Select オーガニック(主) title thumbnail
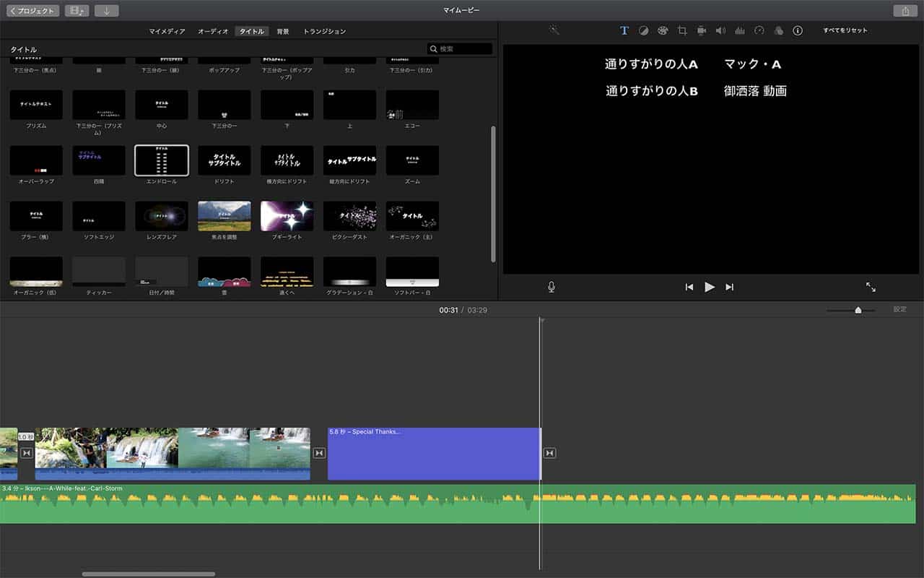The width and height of the screenshot is (924, 578). [412, 216]
